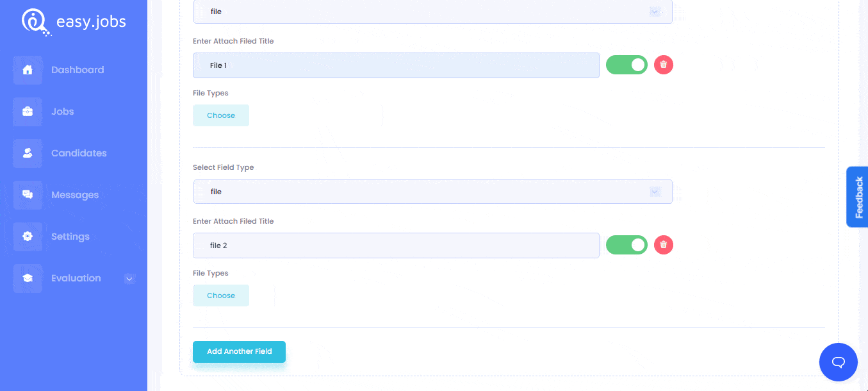
Task: Open Dashboard via the home icon
Action: coord(28,70)
